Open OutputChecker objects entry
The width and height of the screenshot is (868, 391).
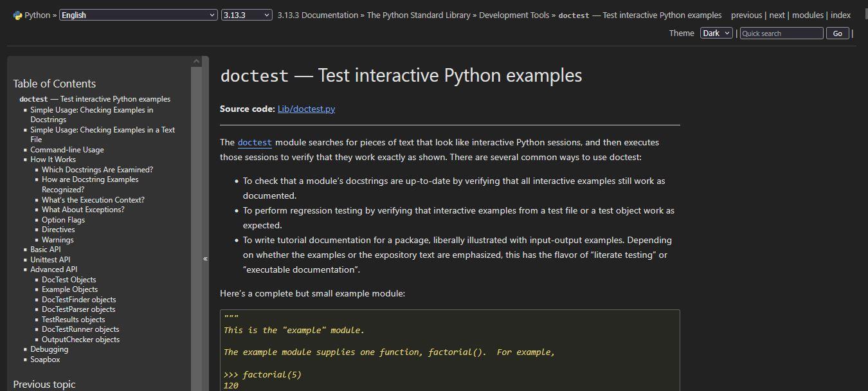click(80, 340)
